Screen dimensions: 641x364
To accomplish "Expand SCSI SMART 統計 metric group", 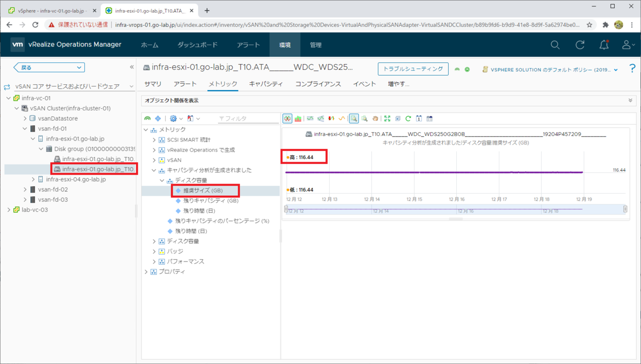I will [155, 140].
